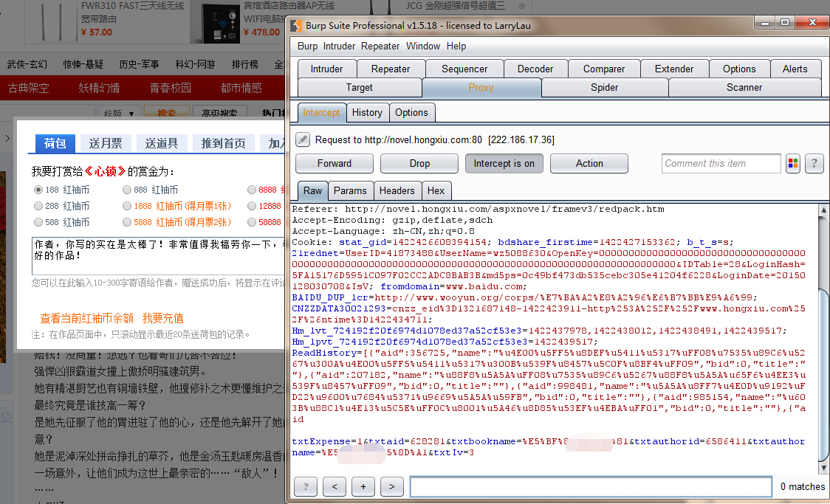
Task: Toggle the Intercept is on button
Action: [x=504, y=163]
